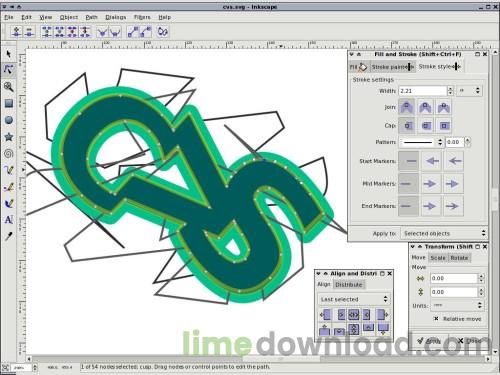Select the Calligraphy tool
The image size is (500, 375).
9,203
